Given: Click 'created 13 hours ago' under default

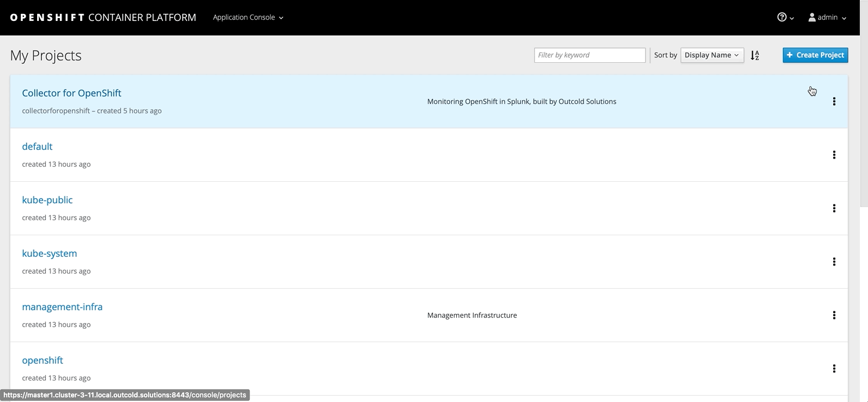Looking at the screenshot, I should [x=56, y=164].
